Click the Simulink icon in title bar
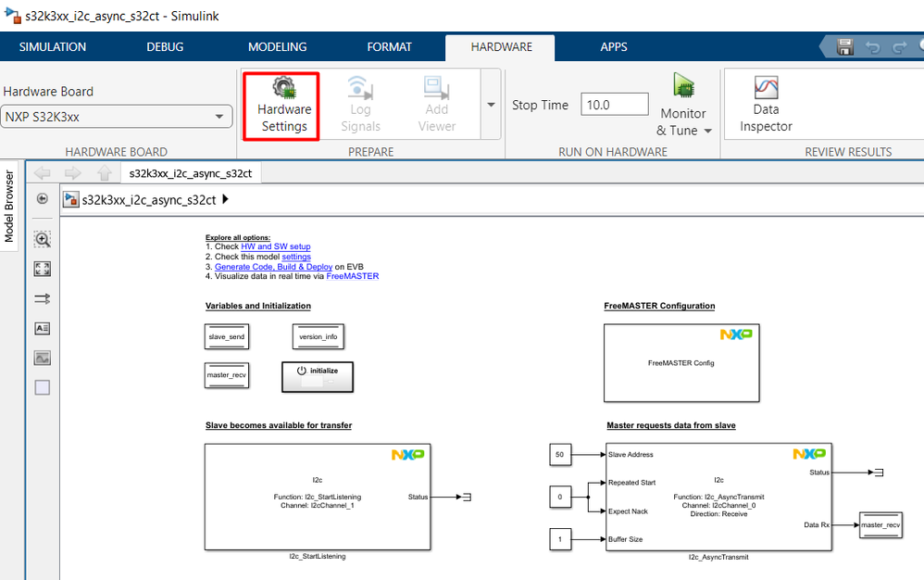Image resolution: width=924 pixels, height=580 pixels. (x=13, y=16)
